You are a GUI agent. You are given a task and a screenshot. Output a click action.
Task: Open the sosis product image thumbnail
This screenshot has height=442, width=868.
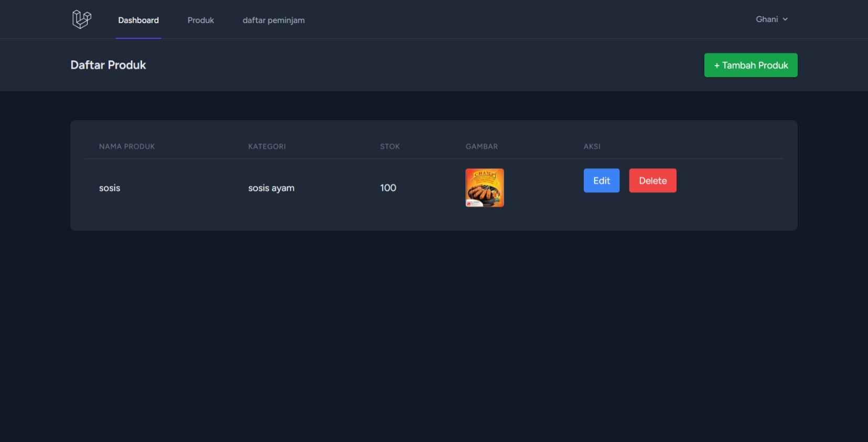485,188
